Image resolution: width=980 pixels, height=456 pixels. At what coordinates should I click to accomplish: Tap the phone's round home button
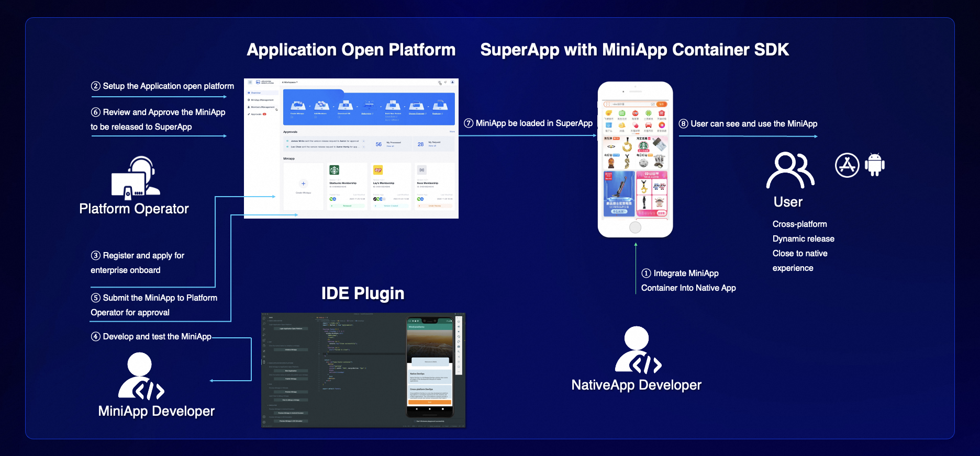tap(635, 227)
